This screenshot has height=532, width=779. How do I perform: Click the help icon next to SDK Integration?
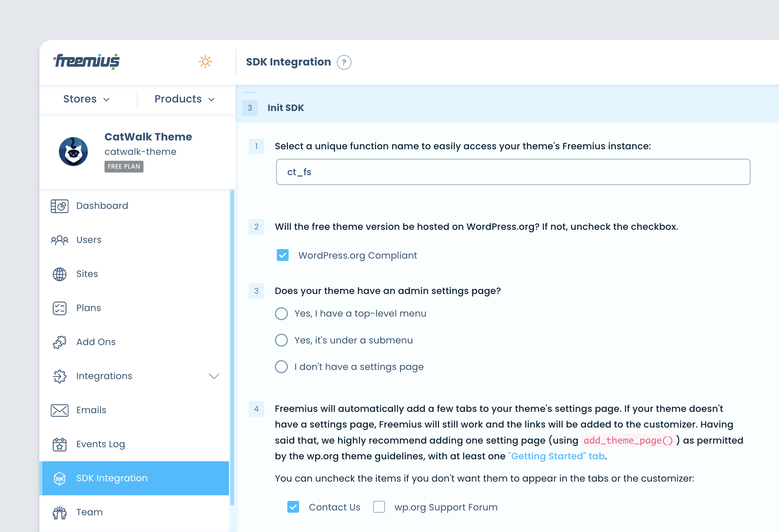(x=344, y=62)
